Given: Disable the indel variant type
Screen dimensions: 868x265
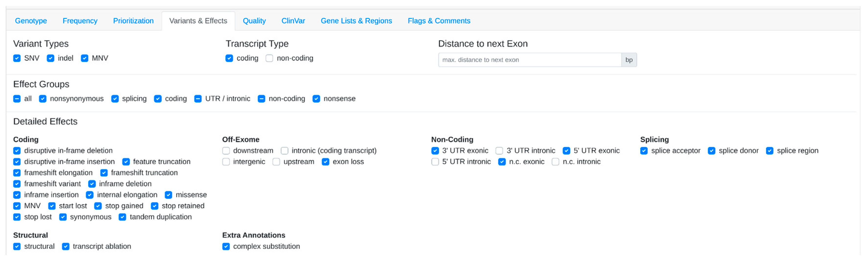Looking at the screenshot, I should pyautogui.click(x=50, y=58).
